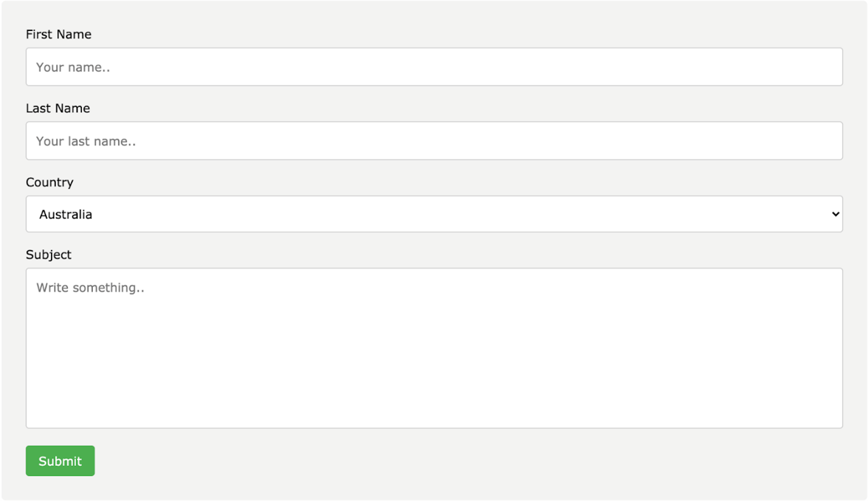Click the "Your last name.." placeholder

86,141
